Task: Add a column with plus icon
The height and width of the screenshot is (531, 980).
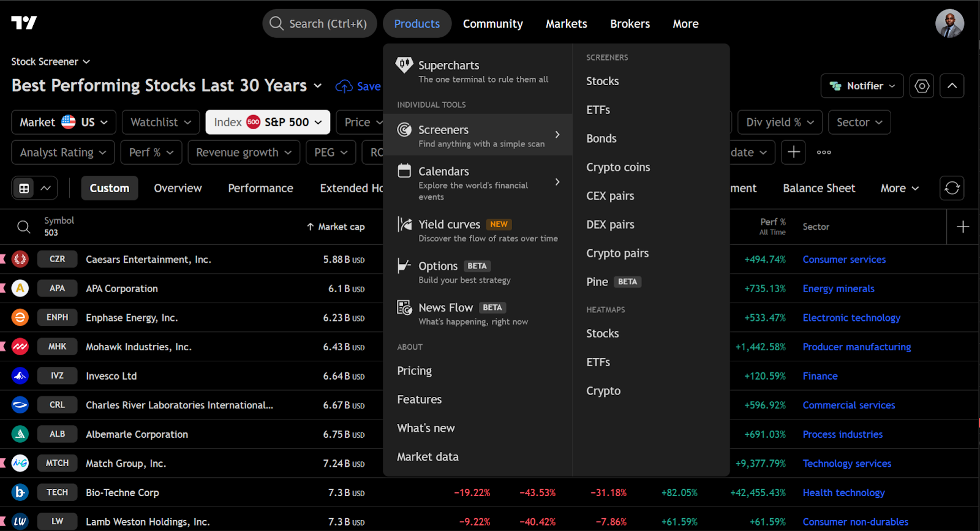Action: pos(963,227)
